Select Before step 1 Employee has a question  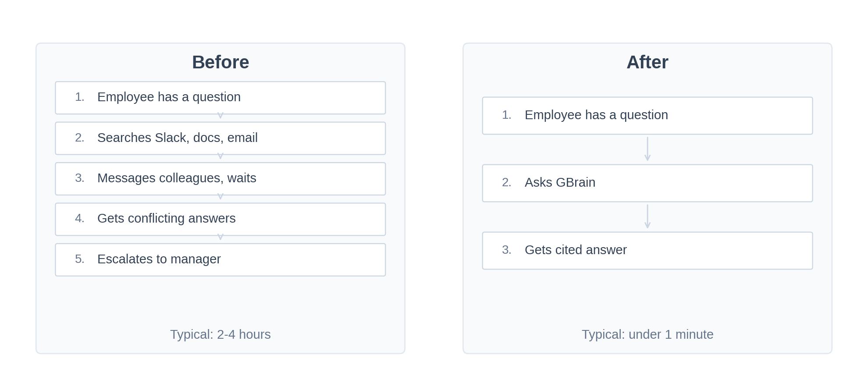click(221, 98)
